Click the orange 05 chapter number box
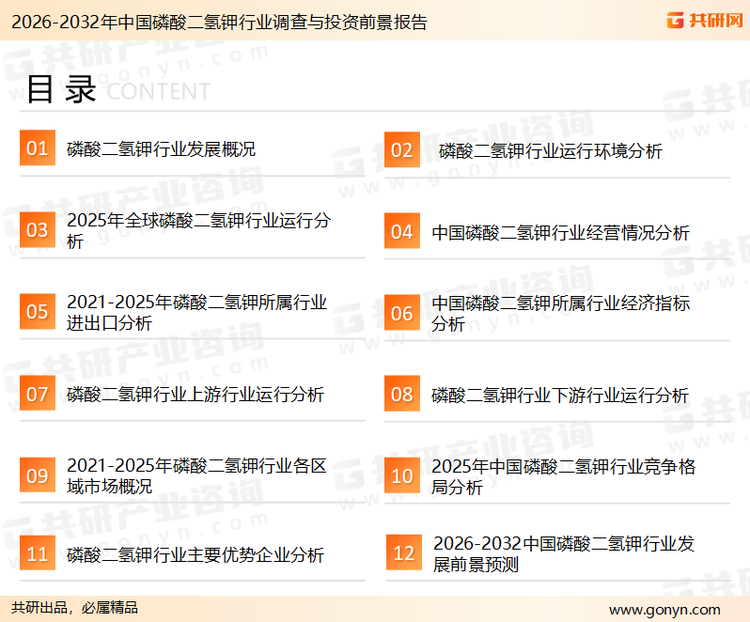Viewport: 750px width, 622px height. [37, 311]
